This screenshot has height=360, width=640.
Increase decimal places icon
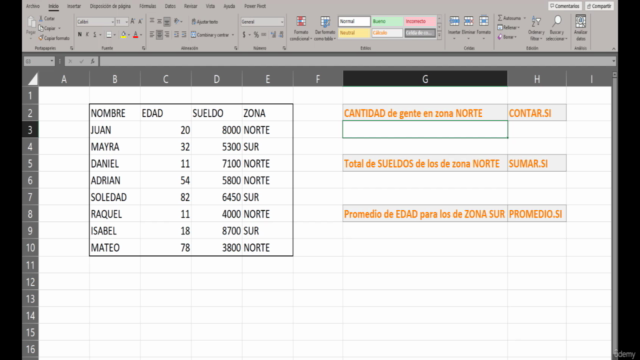point(273,35)
